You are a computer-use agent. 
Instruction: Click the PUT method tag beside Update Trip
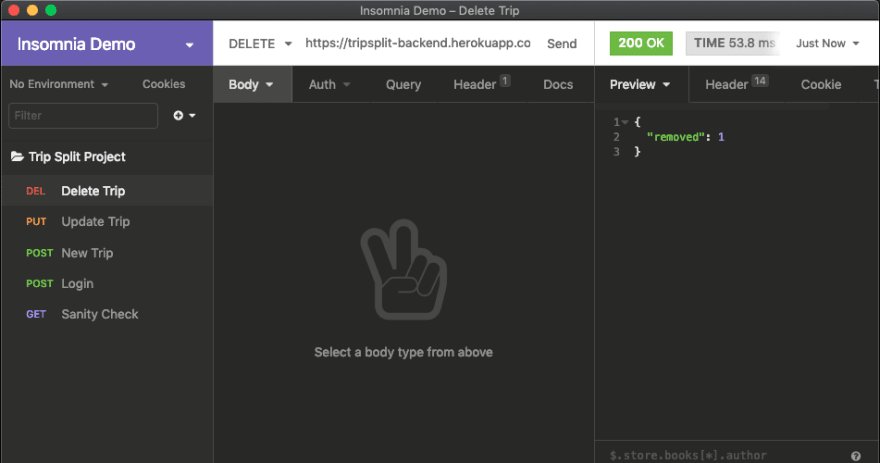click(36, 222)
